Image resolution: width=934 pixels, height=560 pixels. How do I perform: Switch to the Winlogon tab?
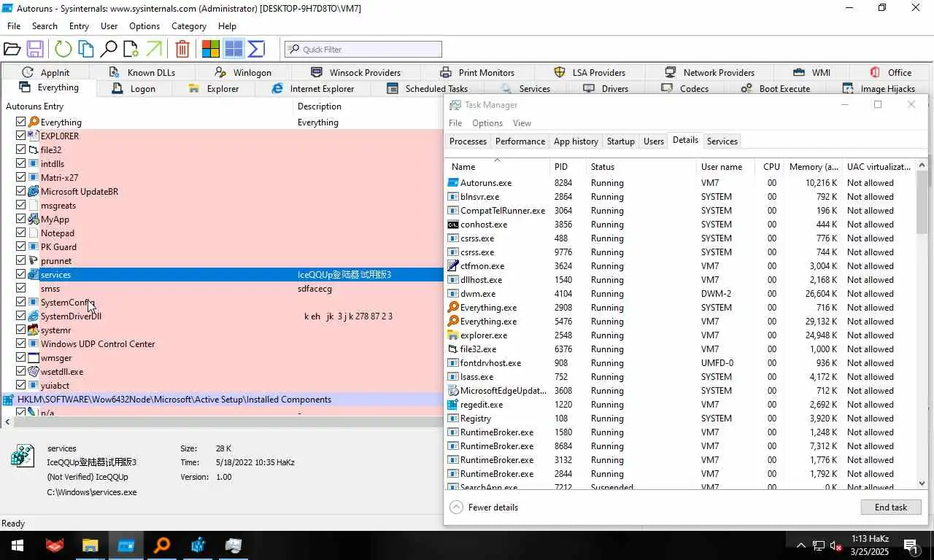pyautogui.click(x=243, y=72)
